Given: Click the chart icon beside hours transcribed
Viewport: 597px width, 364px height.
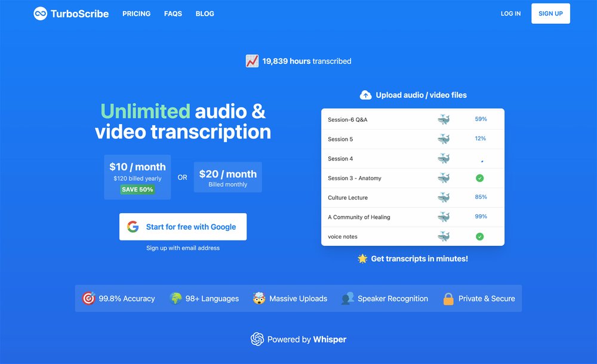Looking at the screenshot, I should [252, 61].
